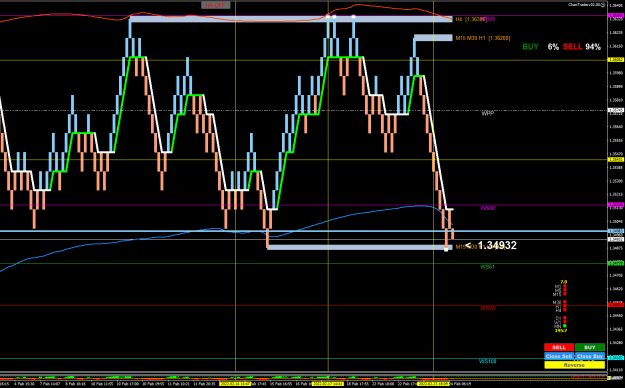The height and width of the screenshot is (388, 625).
Task: Click the ChartTrader expert advisor smiley icon
Action: click(603, 5)
